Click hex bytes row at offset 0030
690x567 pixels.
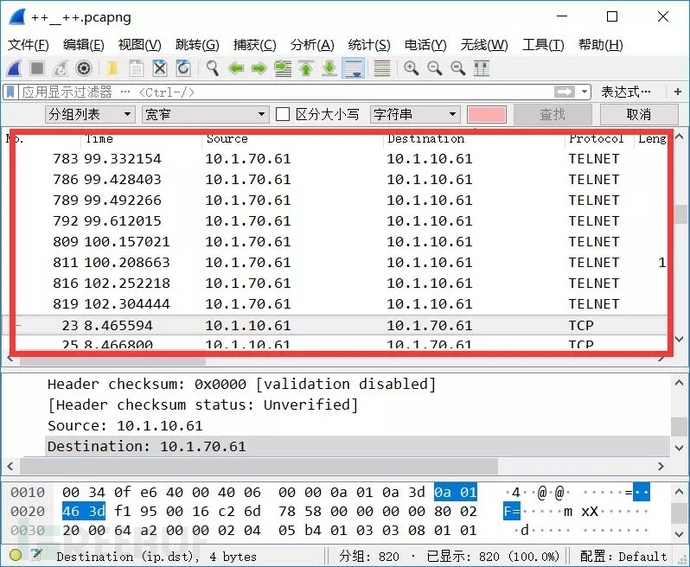point(269,530)
